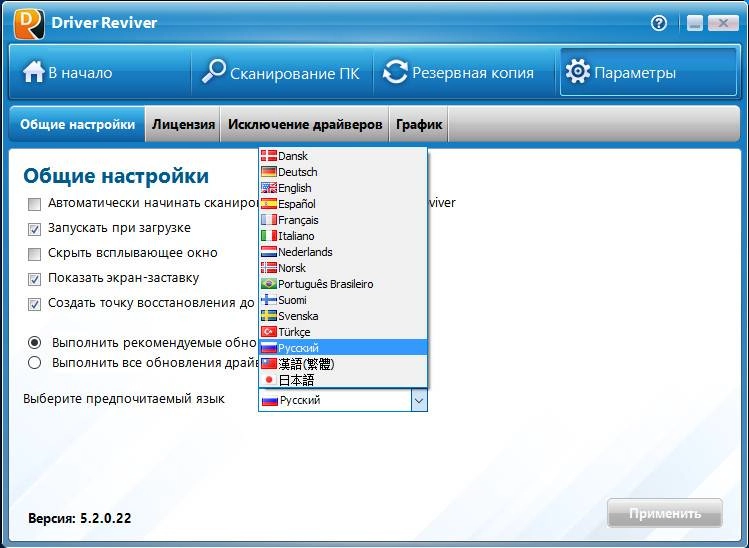Click the Turkish flag icon

pyautogui.click(x=269, y=332)
